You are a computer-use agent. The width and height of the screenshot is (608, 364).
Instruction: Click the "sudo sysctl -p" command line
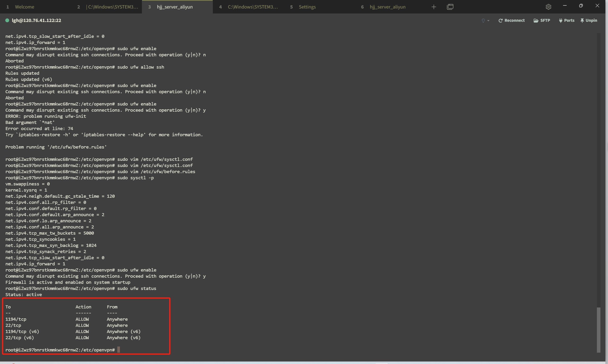(x=79, y=178)
